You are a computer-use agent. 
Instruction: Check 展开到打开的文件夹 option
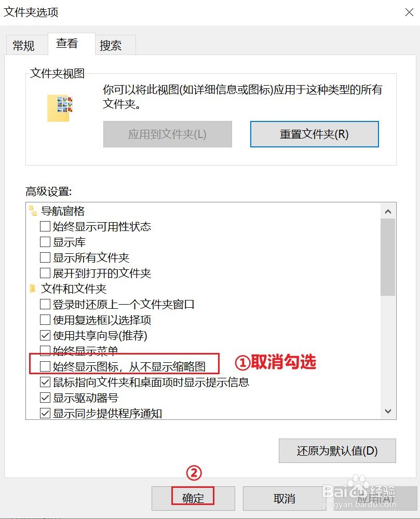(x=45, y=273)
